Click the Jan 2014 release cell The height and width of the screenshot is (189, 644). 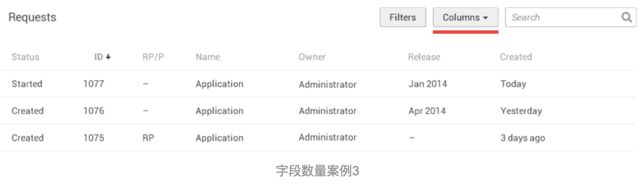428,84
